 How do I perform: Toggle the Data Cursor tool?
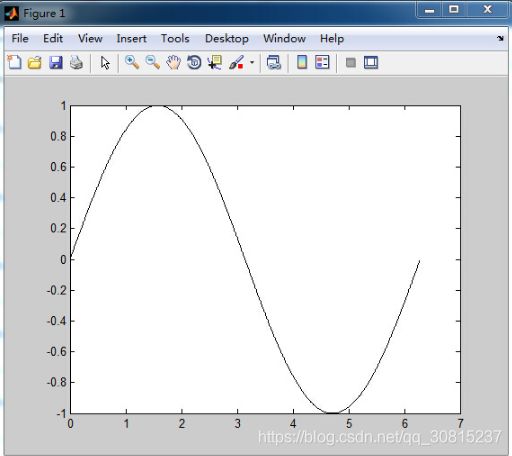(x=215, y=62)
